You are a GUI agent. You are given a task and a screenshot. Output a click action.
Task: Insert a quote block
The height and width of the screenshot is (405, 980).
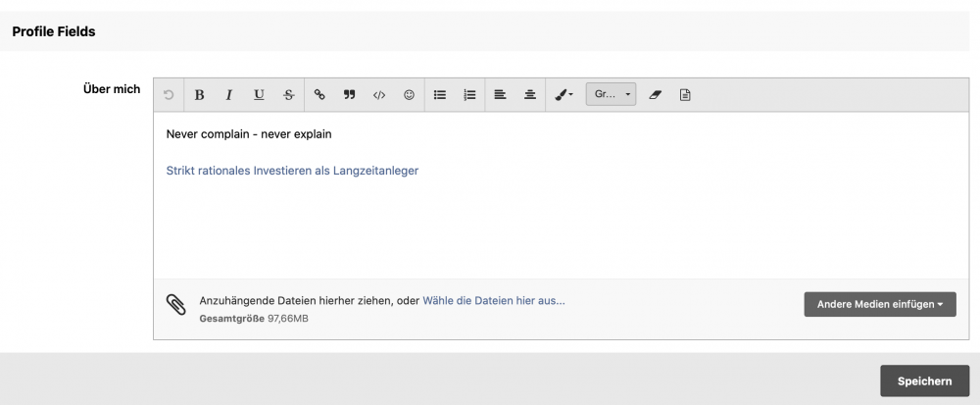tap(350, 95)
